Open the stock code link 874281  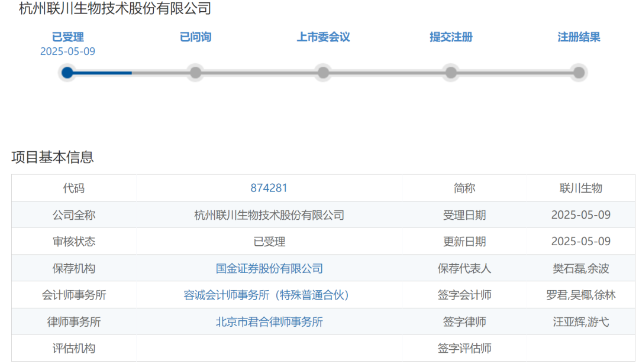point(269,188)
